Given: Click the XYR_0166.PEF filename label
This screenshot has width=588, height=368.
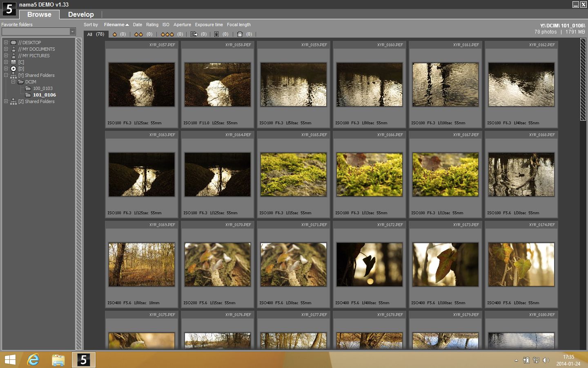Looking at the screenshot, I should click(x=390, y=135).
